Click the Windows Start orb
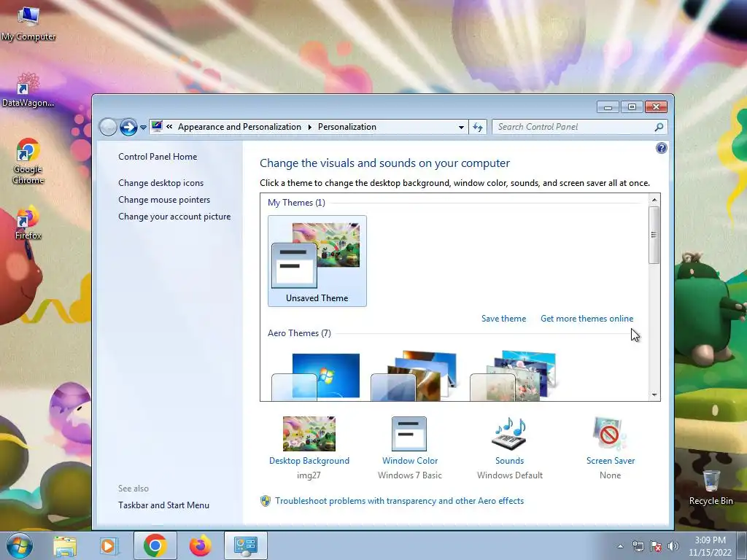Viewport: 747px width, 560px height. click(19, 545)
